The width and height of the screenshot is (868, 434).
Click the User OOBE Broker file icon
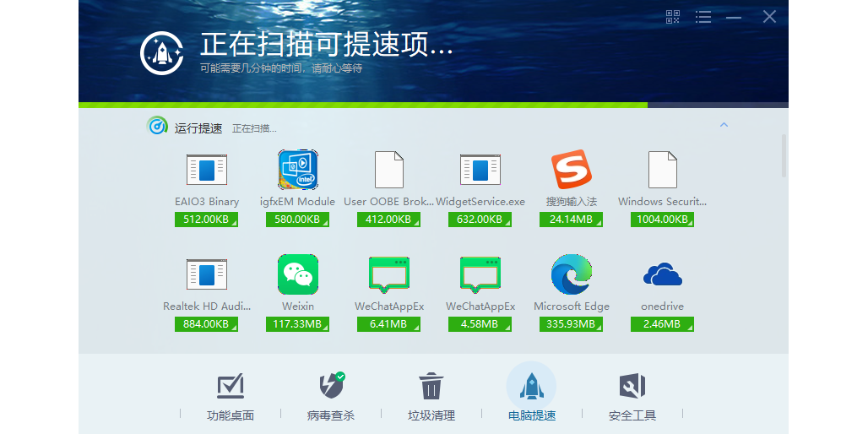pos(389,170)
